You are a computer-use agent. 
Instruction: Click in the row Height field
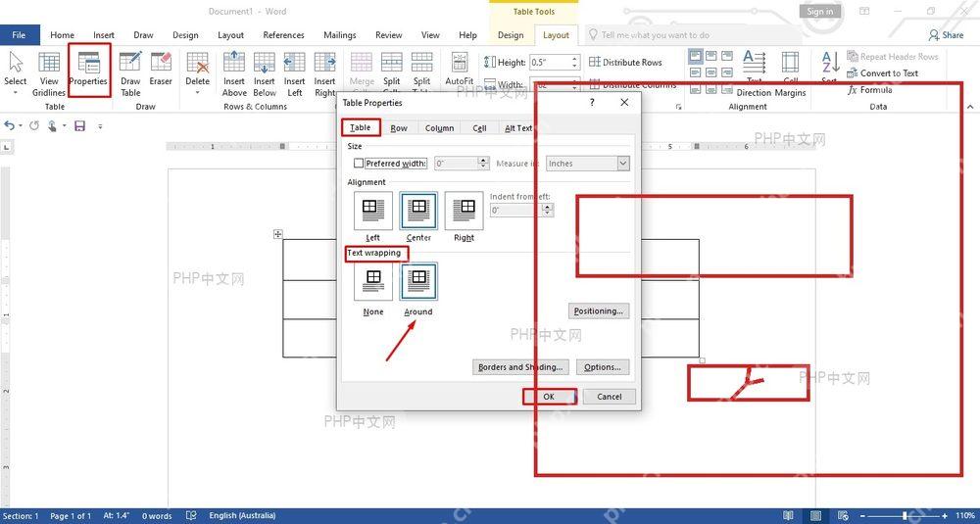click(550, 63)
